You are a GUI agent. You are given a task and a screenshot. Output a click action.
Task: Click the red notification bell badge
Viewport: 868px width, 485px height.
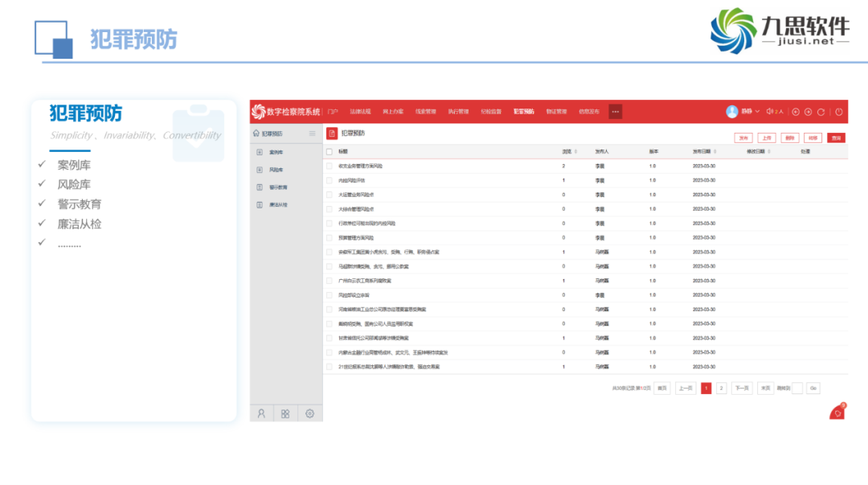pyautogui.click(x=837, y=412)
